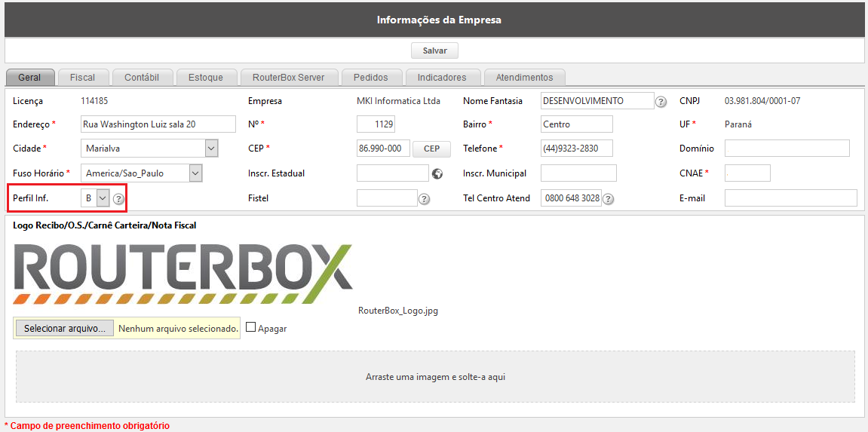Open the Cidade dropdown showing Marialva
This screenshot has height=432, width=868.
coord(149,149)
